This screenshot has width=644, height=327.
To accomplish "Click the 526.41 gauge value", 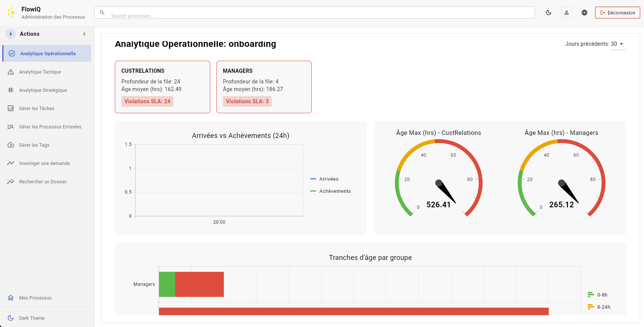I will 439,205.
